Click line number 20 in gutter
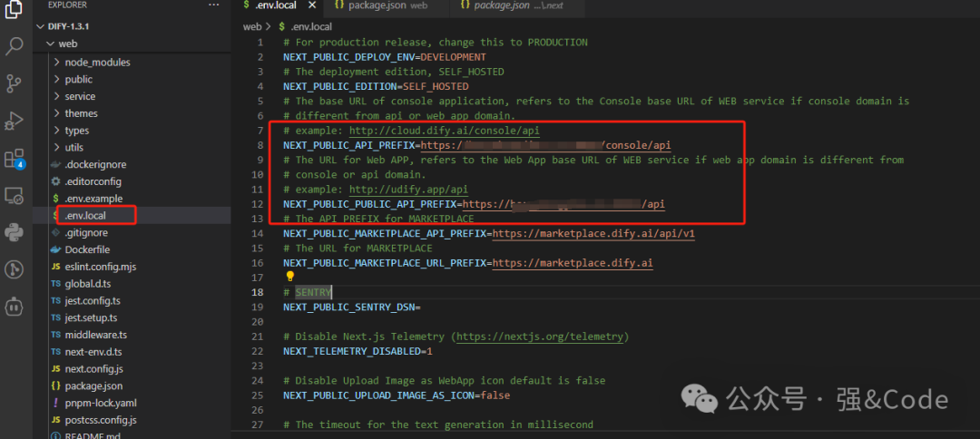Screen dimensions: 980x439 coord(258,322)
